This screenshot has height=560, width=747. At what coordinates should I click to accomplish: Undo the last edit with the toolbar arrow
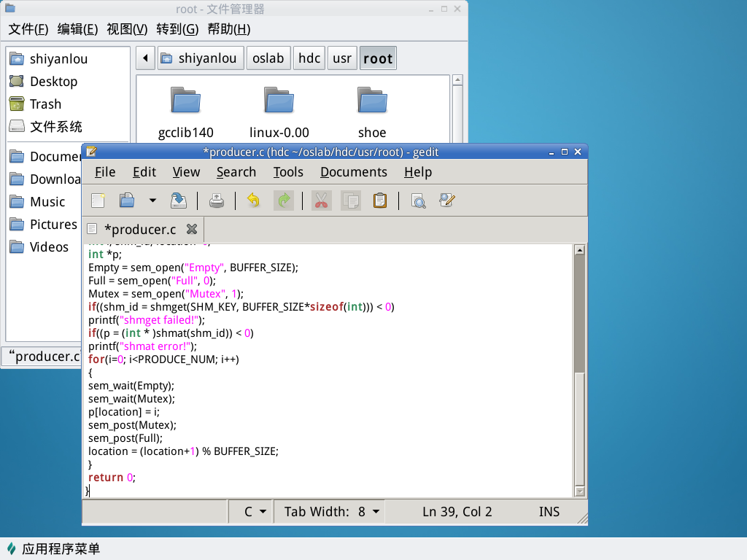click(x=253, y=201)
